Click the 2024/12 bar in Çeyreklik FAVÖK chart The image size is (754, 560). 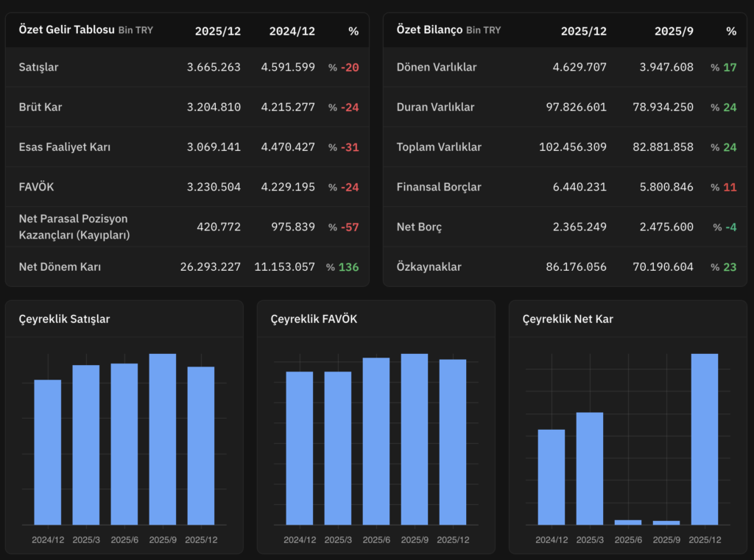(x=299, y=448)
